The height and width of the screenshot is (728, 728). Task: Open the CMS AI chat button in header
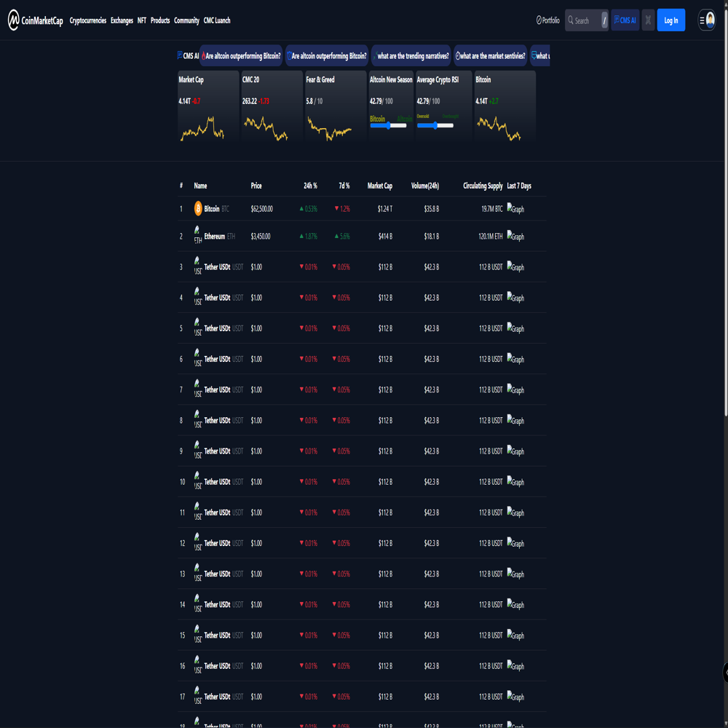pos(625,20)
